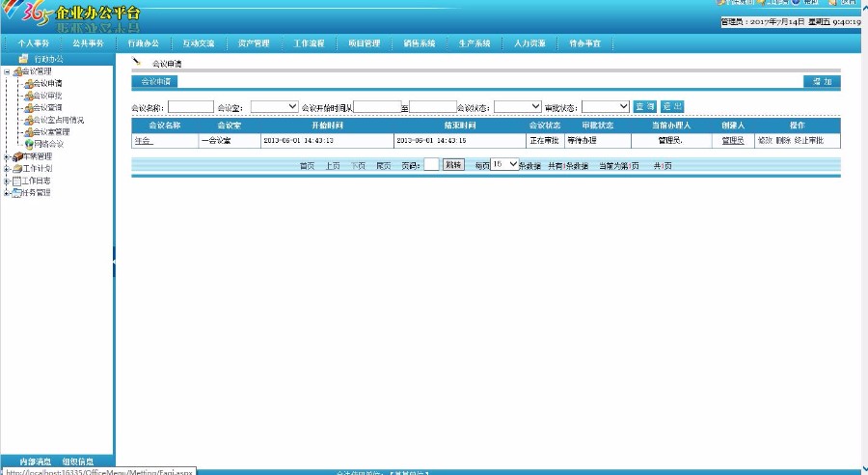Open 组织信息 at sidebar bottom
Viewport: 868px width, 475px height.
click(x=77, y=461)
